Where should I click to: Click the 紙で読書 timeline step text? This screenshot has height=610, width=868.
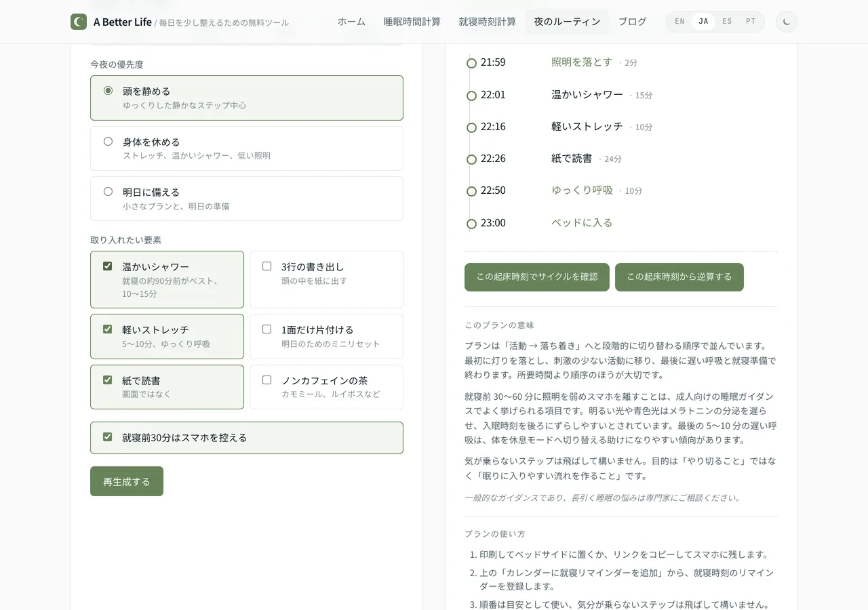(x=572, y=158)
